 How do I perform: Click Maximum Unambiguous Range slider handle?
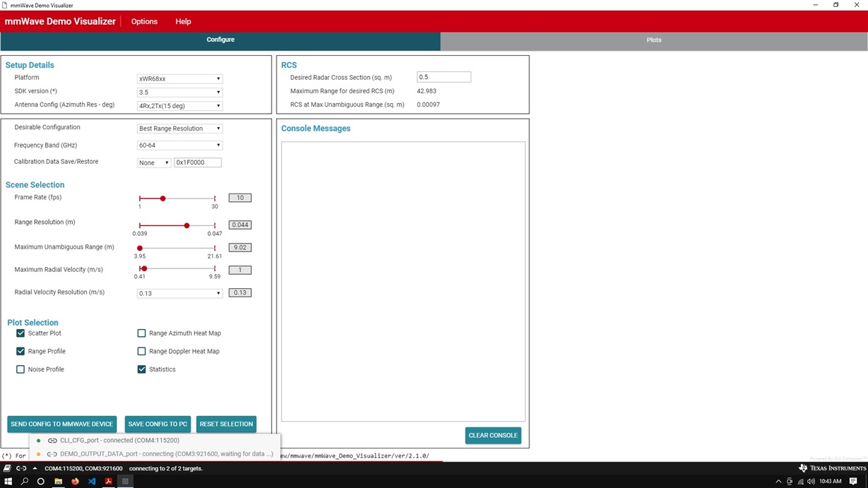(140, 248)
